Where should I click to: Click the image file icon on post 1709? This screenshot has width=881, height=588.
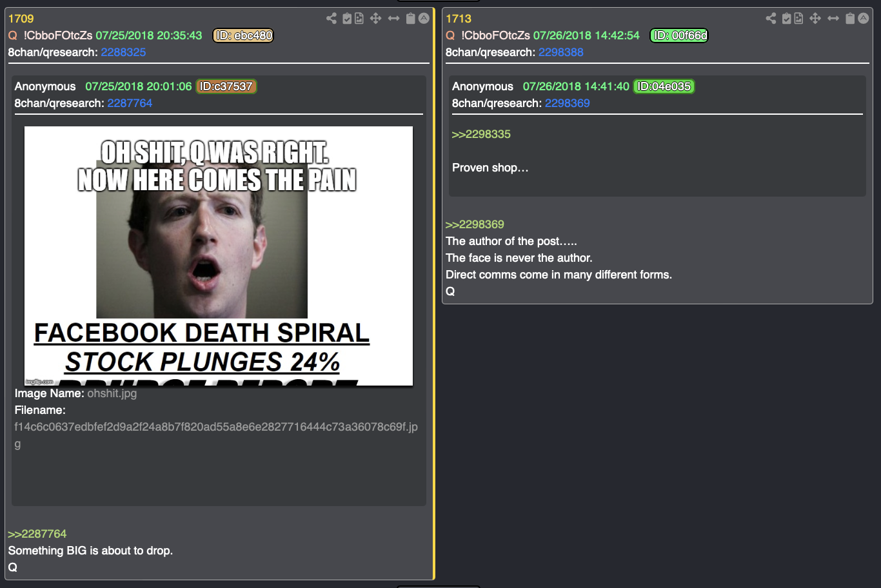(x=359, y=18)
